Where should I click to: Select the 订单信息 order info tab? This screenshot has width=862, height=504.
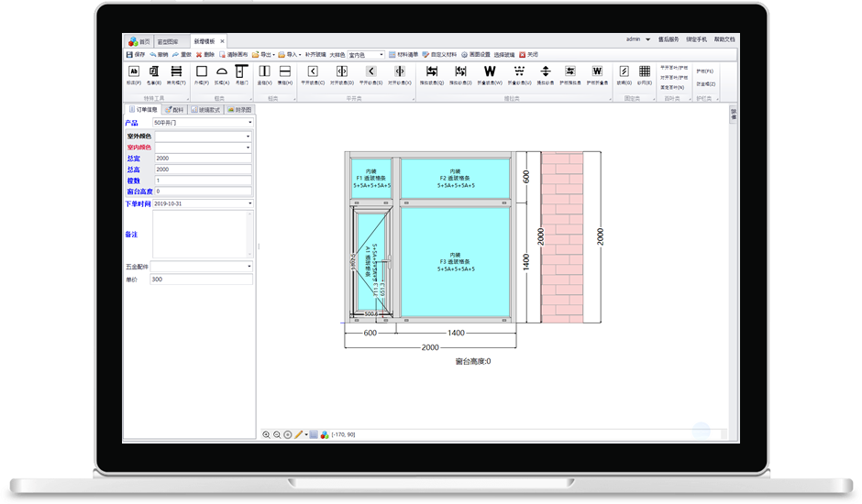pos(143,110)
